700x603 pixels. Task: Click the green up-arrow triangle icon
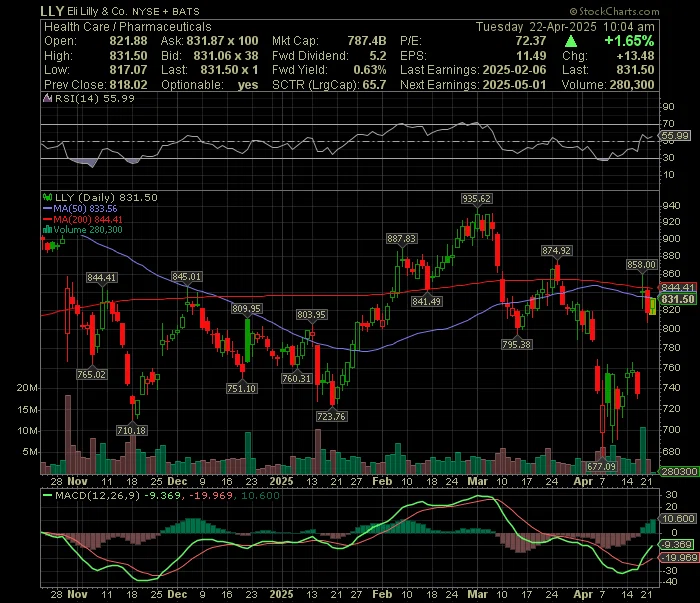(x=571, y=42)
